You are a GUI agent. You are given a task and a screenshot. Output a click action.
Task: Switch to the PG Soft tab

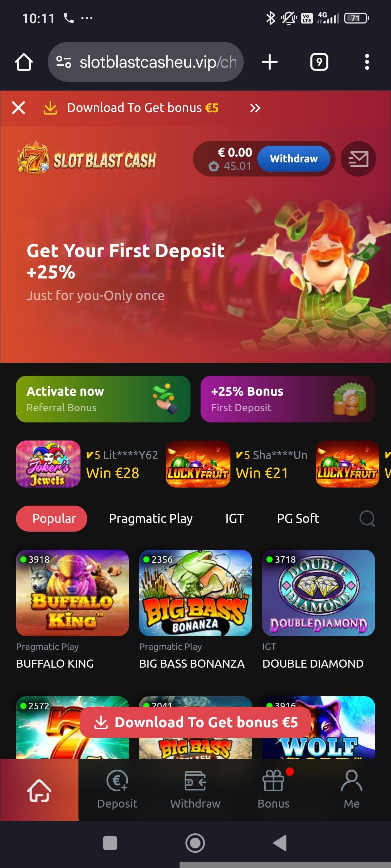click(298, 518)
